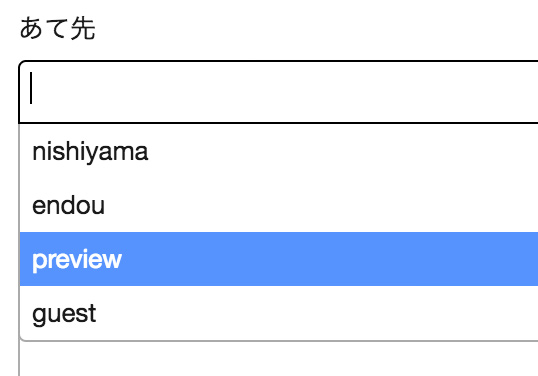Select guest from the suggestion list
The width and height of the screenshot is (538, 376).
pos(279,313)
